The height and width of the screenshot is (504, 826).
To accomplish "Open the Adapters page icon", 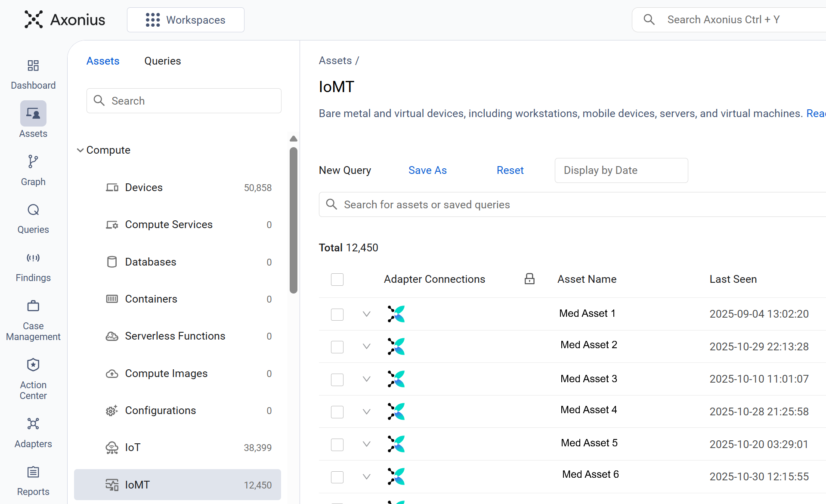I will (x=33, y=424).
